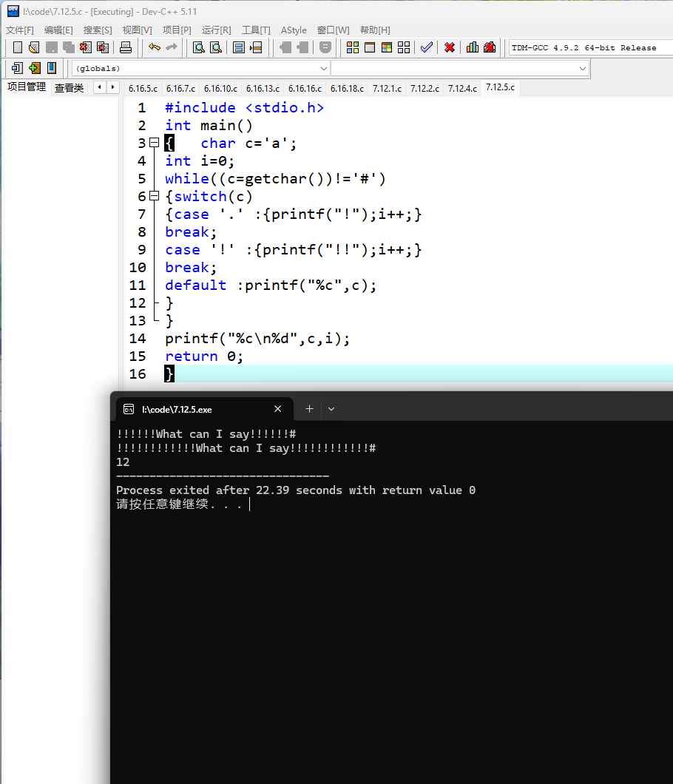Open the 窗口[W] menu
Image resolution: width=673 pixels, height=784 pixels.
tap(334, 30)
